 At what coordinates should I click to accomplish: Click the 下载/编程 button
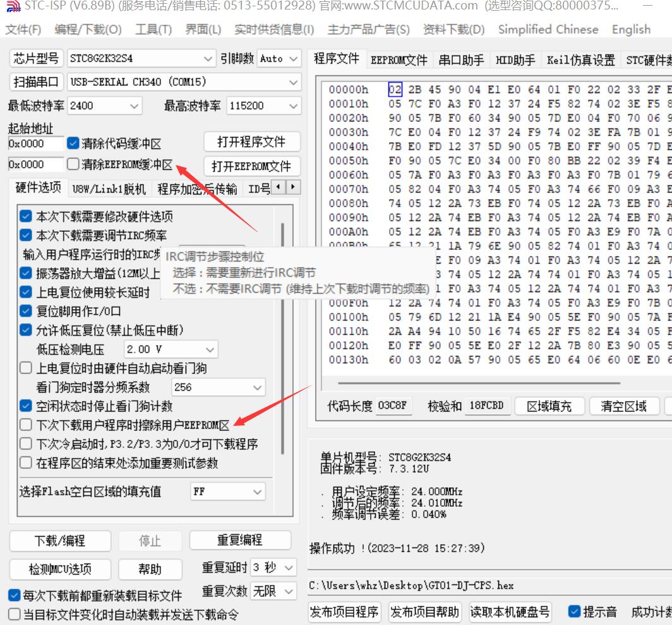[x=60, y=540]
